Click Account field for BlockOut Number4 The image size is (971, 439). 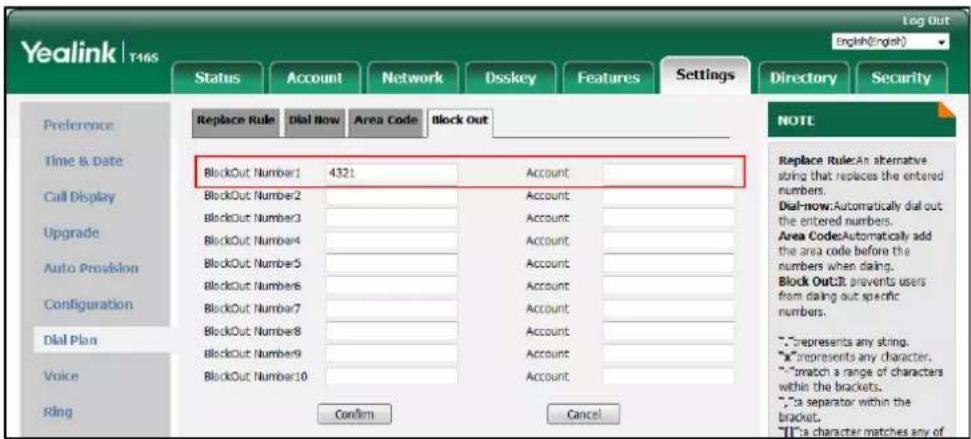point(668,240)
